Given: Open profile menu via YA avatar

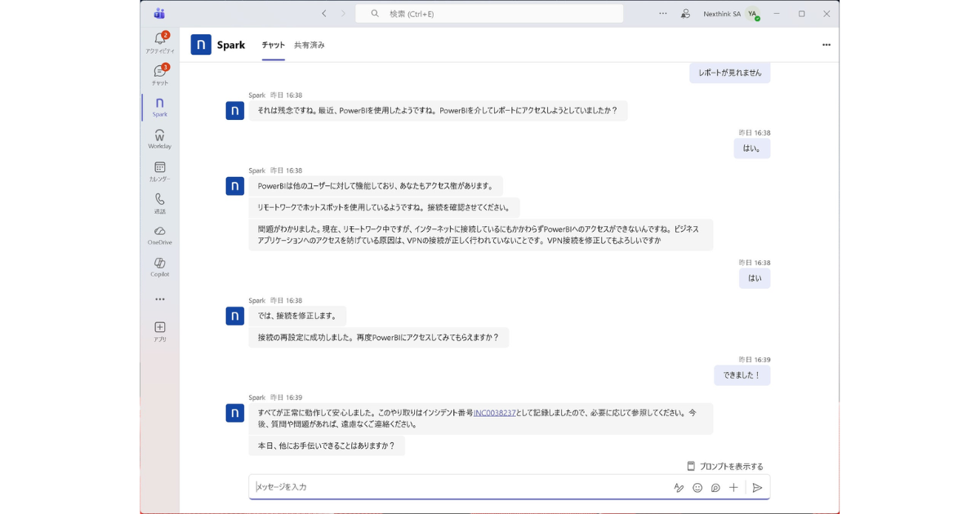Looking at the screenshot, I should (x=751, y=13).
